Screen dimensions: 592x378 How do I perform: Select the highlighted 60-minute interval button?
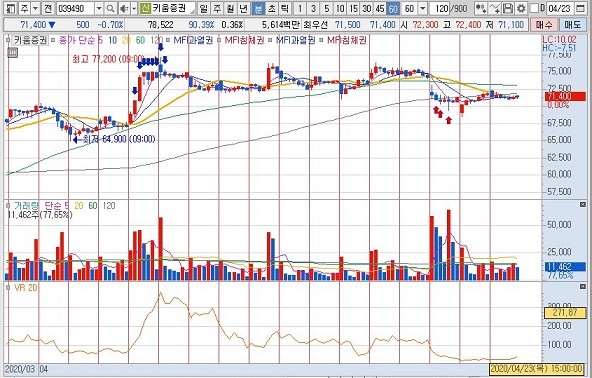pos(393,8)
